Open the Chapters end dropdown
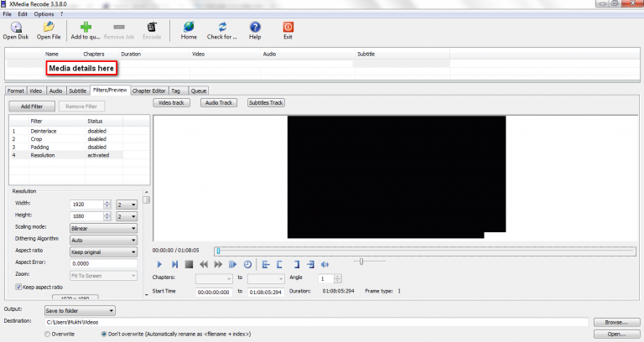Screen dimensions: 644x342 266,279
